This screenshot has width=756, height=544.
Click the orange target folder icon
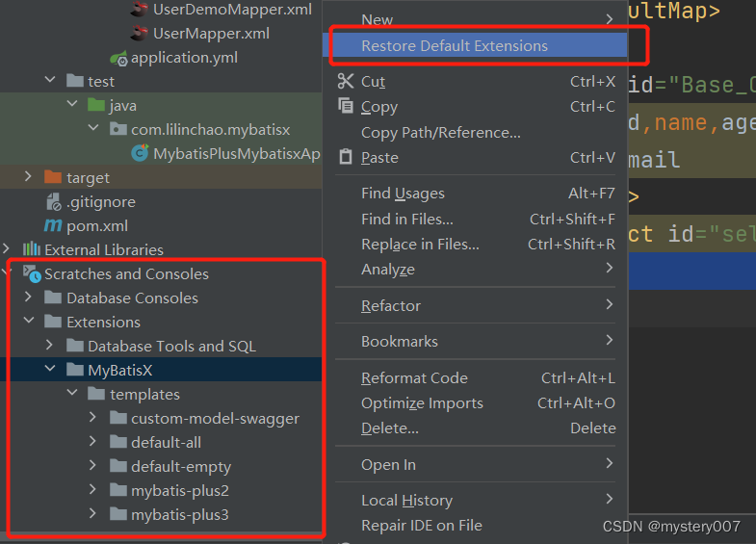(x=53, y=177)
